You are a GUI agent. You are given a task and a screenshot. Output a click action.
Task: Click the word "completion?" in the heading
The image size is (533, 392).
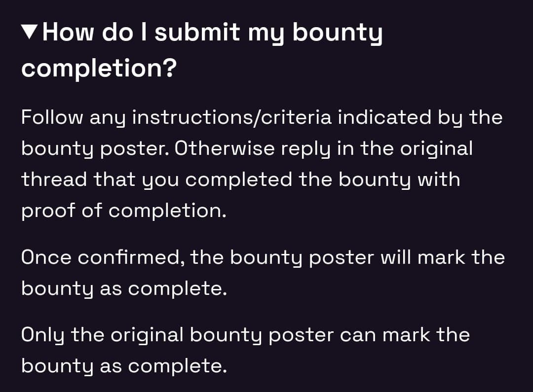point(99,68)
